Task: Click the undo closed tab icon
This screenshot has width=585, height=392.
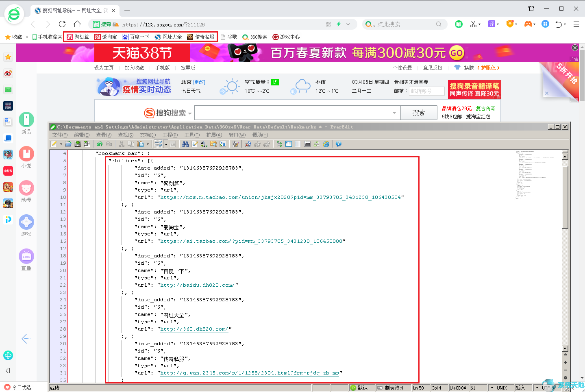Action: 559,24
